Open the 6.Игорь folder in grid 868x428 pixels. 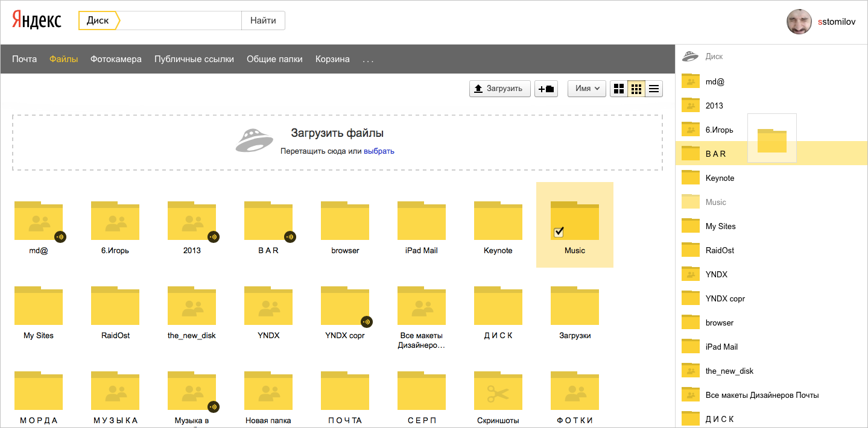pos(115,221)
